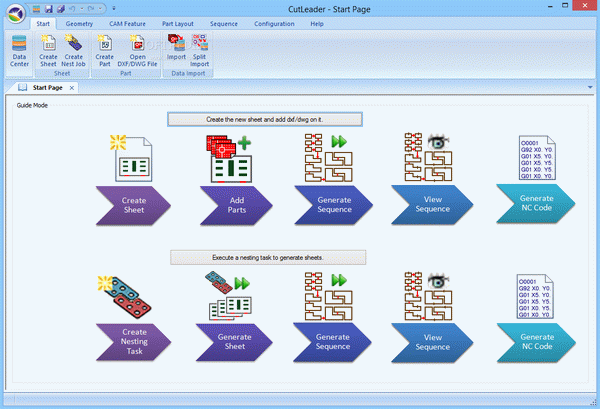Image resolution: width=600 pixels, height=409 pixels.
Task: Click the bottom-row Generate NC Code arrow
Action: 536,342
